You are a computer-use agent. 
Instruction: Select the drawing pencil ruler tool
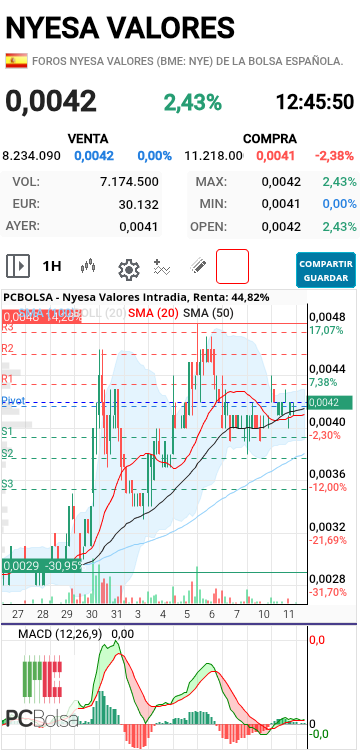coord(198,265)
